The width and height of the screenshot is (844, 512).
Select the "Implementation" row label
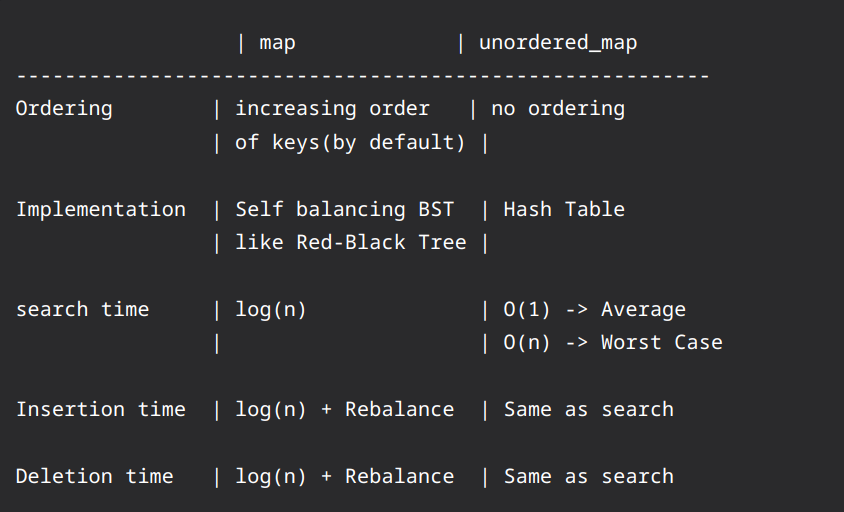coord(101,210)
